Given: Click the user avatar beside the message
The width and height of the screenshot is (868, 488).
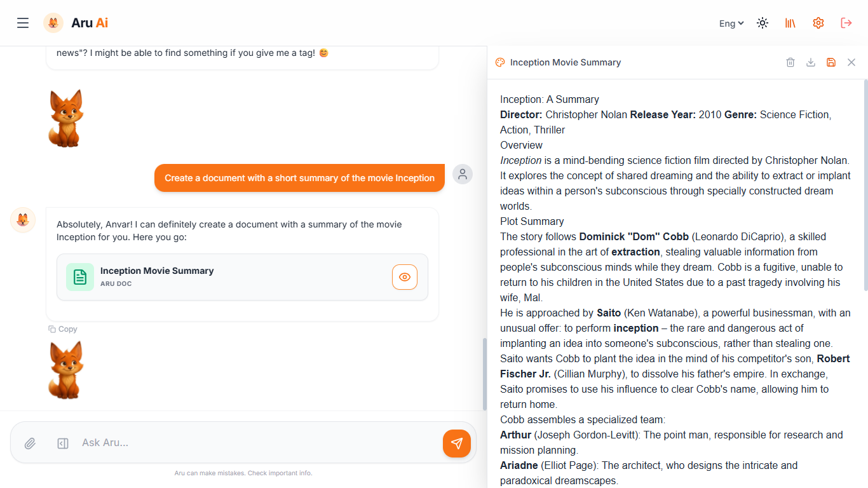Looking at the screenshot, I should coord(463,174).
